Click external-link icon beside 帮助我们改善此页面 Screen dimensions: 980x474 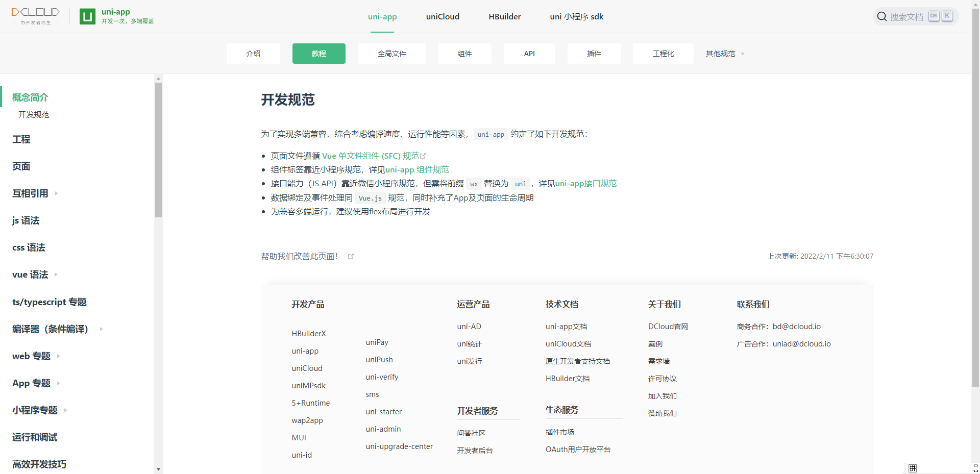click(351, 257)
